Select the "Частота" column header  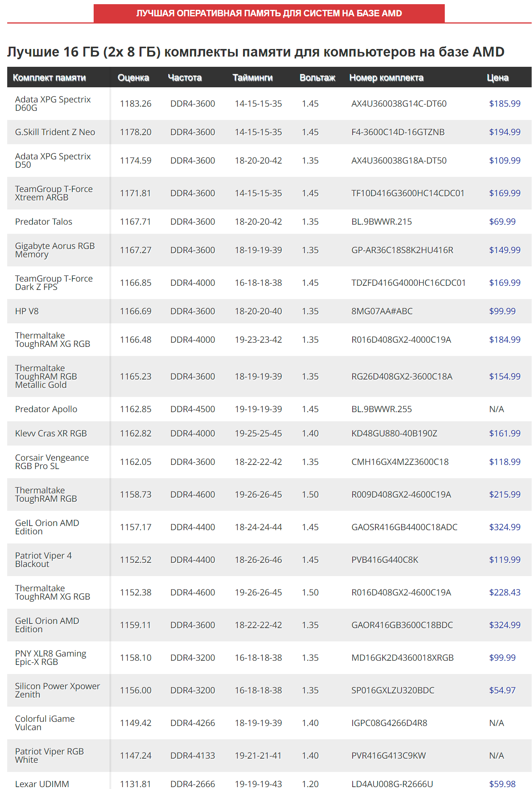pos(185,78)
